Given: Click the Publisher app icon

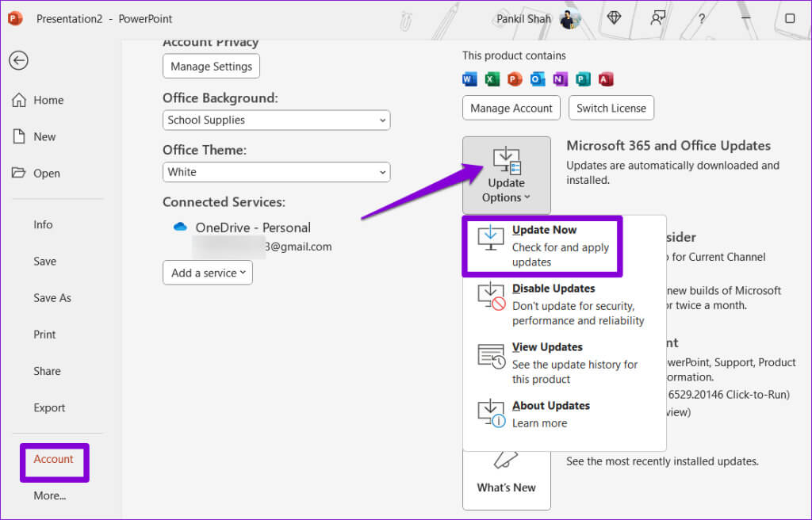Looking at the screenshot, I should [x=583, y=79].
